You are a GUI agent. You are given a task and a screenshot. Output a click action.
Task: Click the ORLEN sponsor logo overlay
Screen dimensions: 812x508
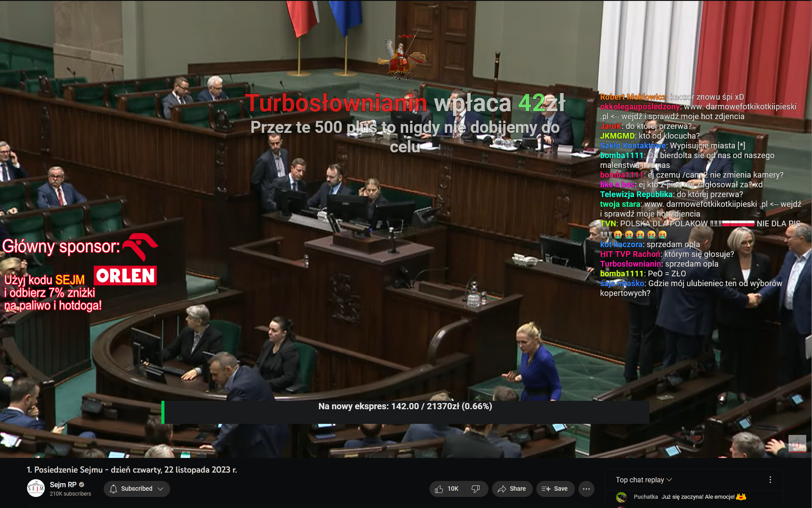click(x=125, y=275)
